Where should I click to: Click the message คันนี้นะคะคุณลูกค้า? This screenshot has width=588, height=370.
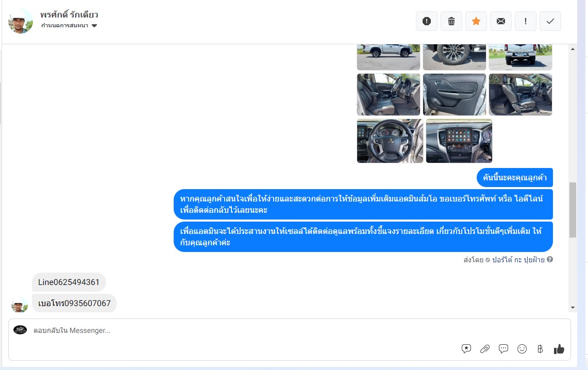(x=515, y=177)
